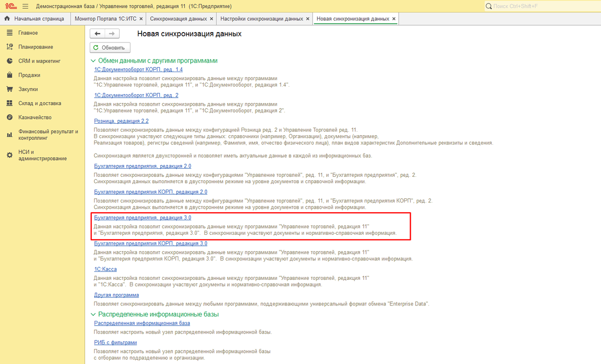This screenshot has width=601, height=364.
Task: Close the Настройки синхронизации данных tab
Action: coord(308,19)
